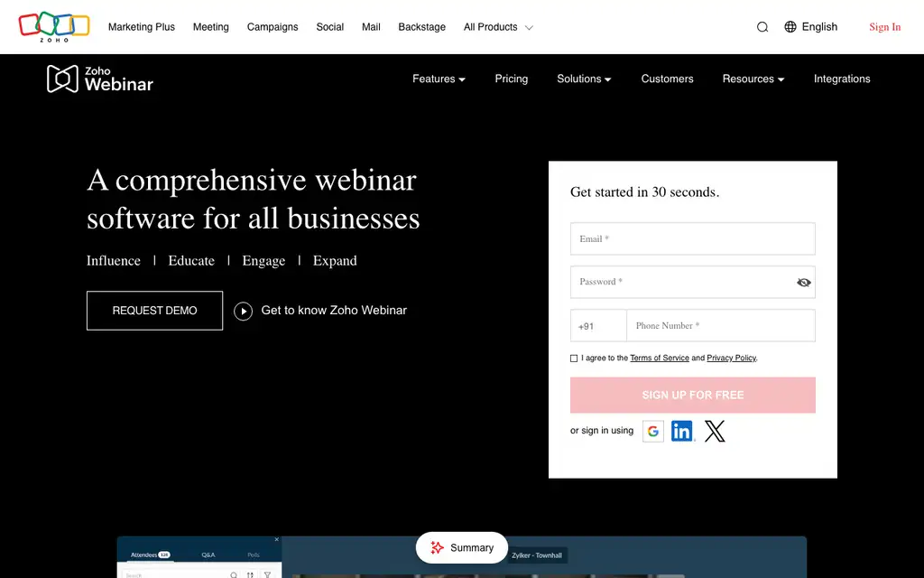Expand the Features menu
Image resolution: width=924 pixels, height=578 pixels.
pyautogui.click(x=439, y=79)
